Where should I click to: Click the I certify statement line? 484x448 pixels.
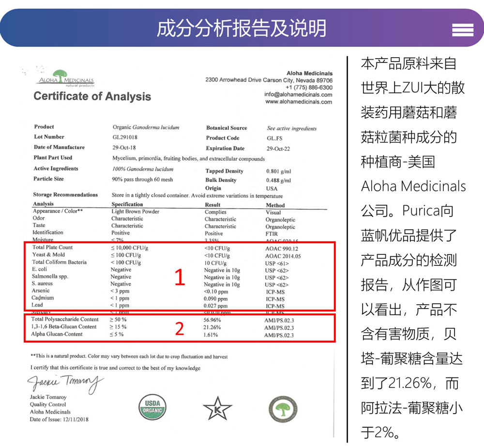116,368
